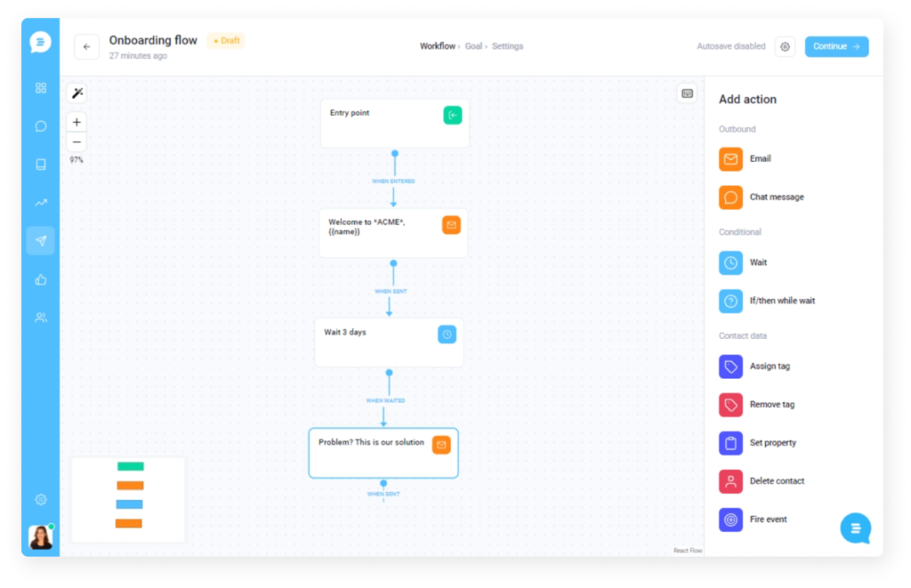The image size is (911, 588).
Task: Switch to the Goal step
Action: click(473, 46)
